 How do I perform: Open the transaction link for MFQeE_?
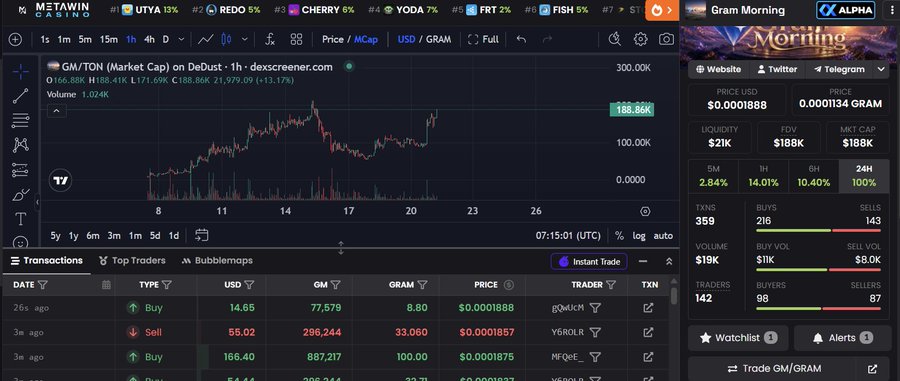point(648,357)
